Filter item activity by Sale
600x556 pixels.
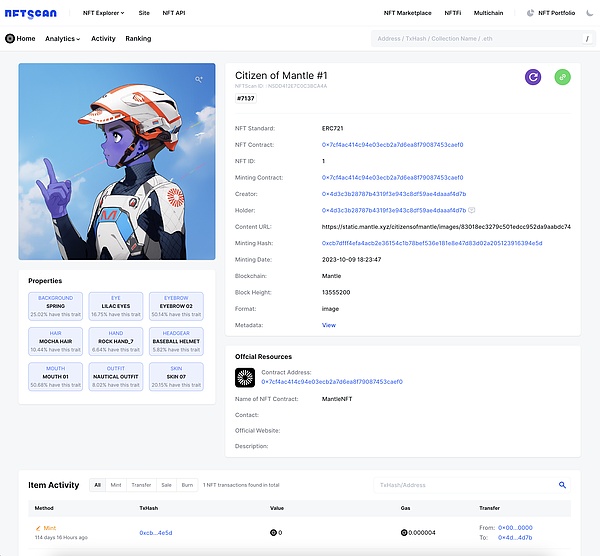point(166,485)
